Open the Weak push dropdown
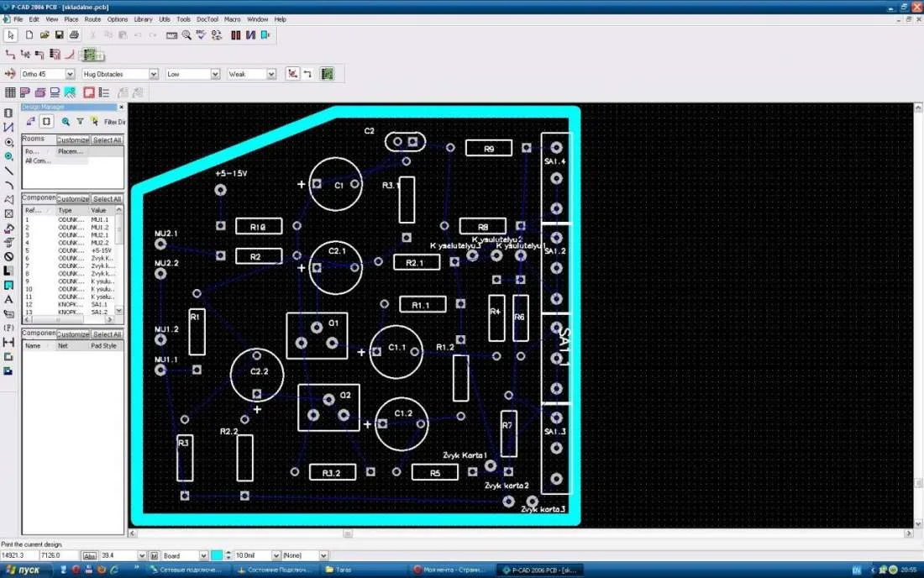The width and height of the screenshot is (924, 578). click(x=271, y=74)
